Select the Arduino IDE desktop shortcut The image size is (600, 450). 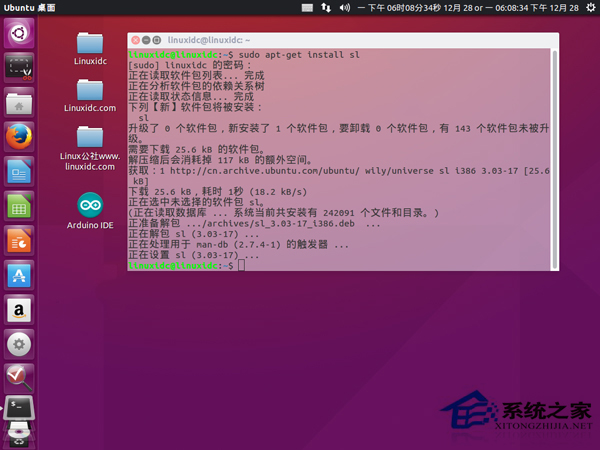[90, 211]
